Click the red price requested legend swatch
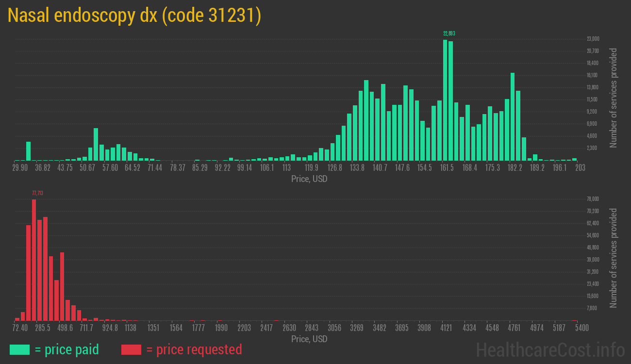 pos(131,349)
